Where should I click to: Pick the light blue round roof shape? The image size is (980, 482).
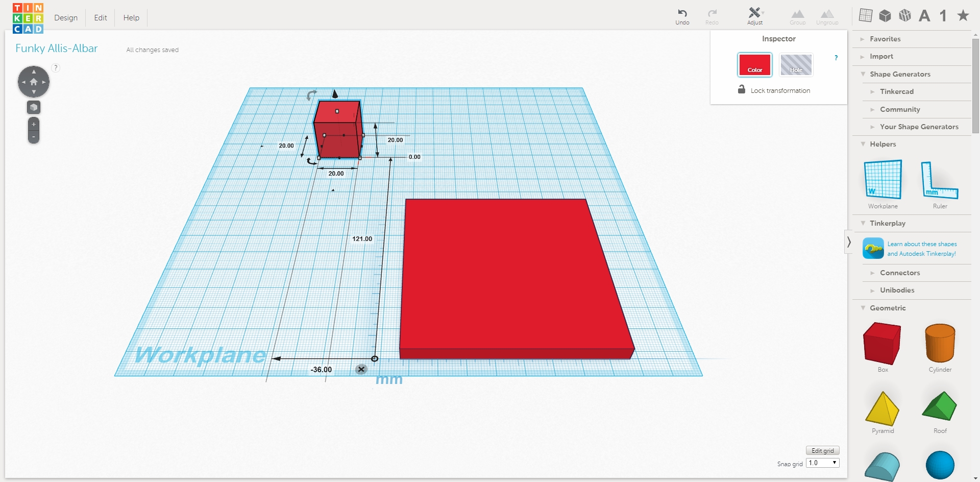point(883,466)
